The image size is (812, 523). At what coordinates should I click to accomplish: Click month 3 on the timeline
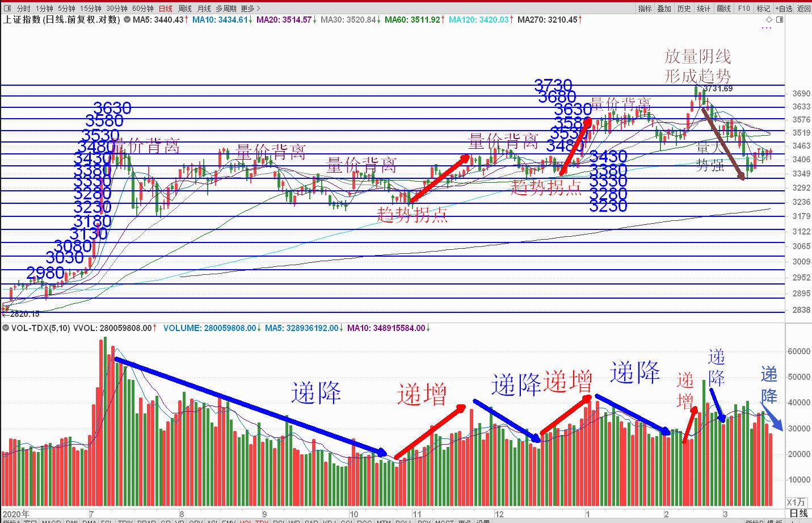725,514
